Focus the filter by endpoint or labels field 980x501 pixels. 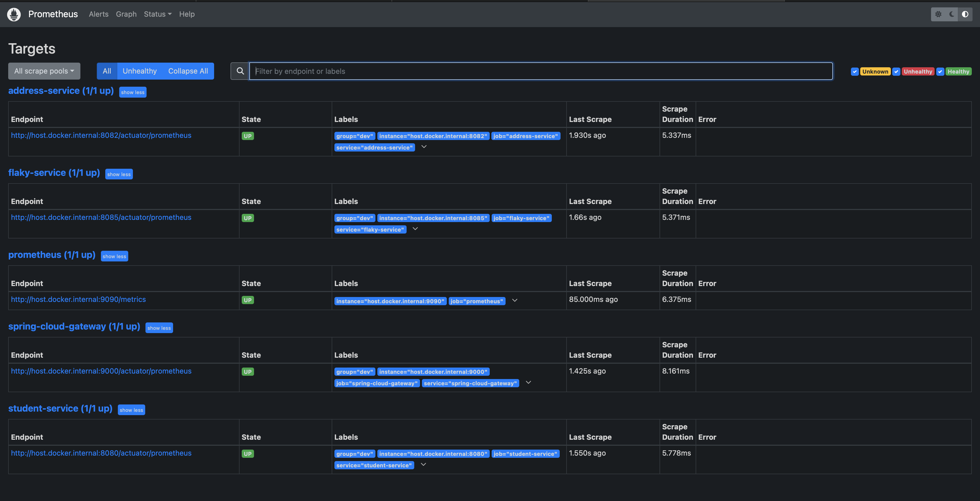pos(540,71)
